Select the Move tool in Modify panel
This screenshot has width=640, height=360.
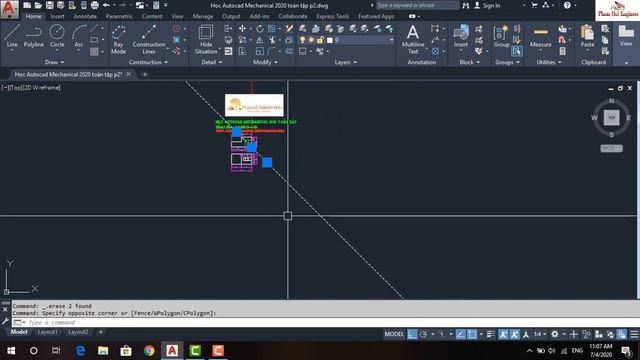pyautogui.click(x=242, y=29)
